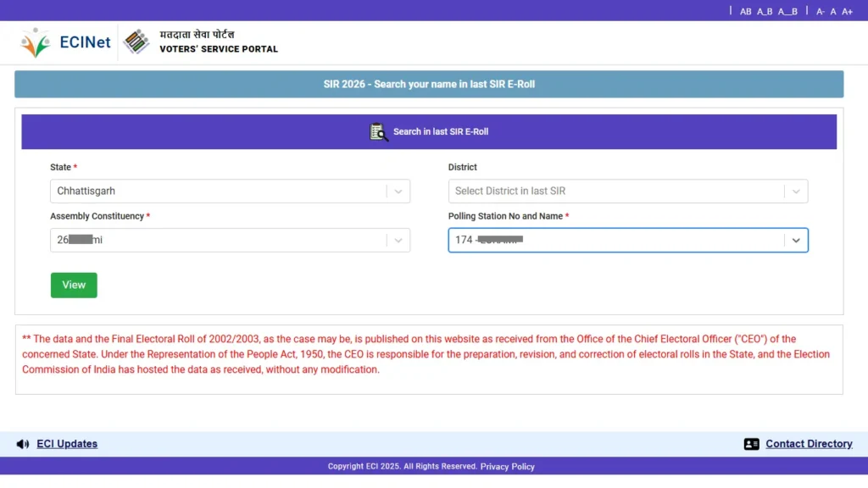Image resolution: width=868 pixels, height=488 pixels.
Task: Increase text size with the A+ control
Action: pos(847,11)
